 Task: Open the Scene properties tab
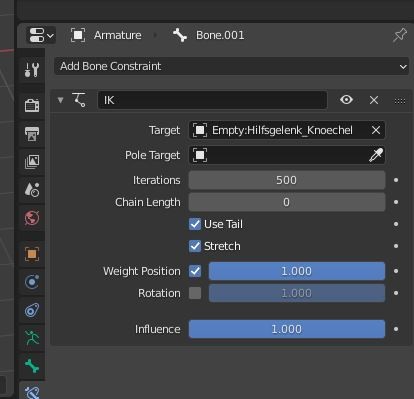[32, 190]
